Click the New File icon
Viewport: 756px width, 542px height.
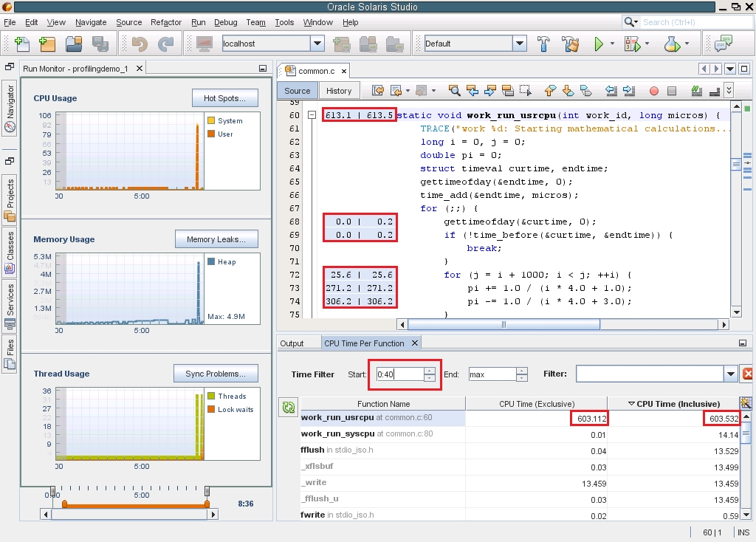click(22, 44)
